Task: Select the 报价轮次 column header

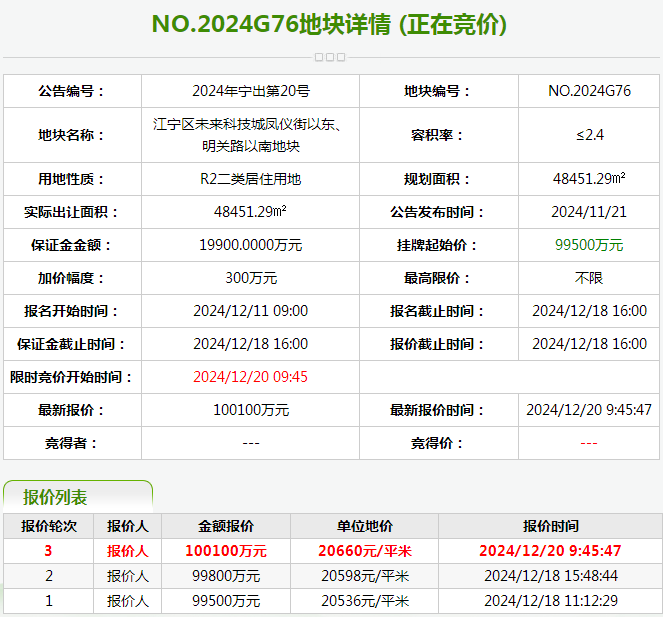Action: click(49, 526)
